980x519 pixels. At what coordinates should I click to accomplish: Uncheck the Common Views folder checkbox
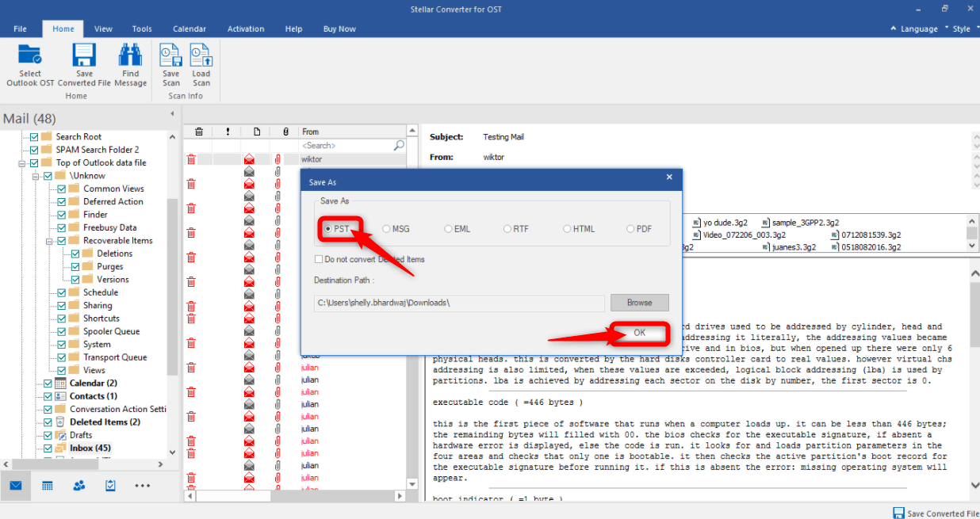pos(60,189)
